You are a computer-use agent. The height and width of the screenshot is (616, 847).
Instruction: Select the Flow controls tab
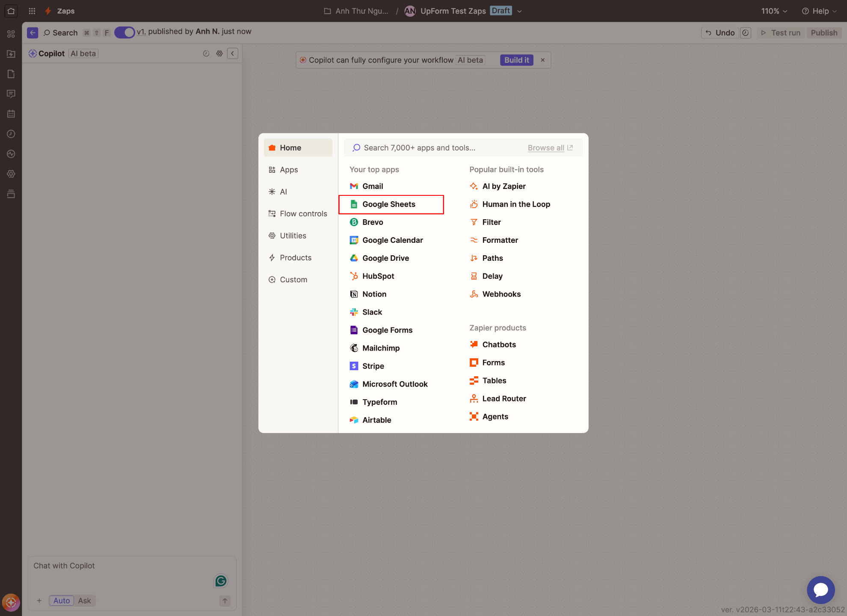(x=298, y=214)
